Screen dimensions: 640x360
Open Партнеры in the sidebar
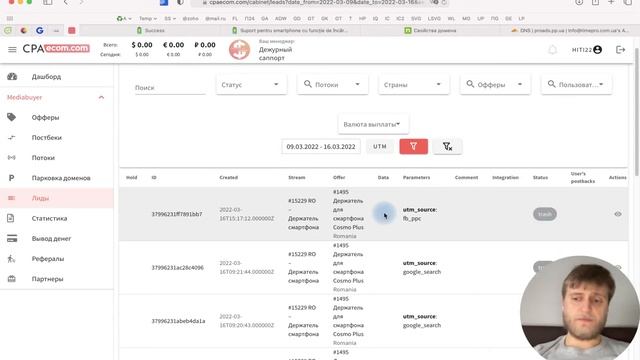click(57, 279)
